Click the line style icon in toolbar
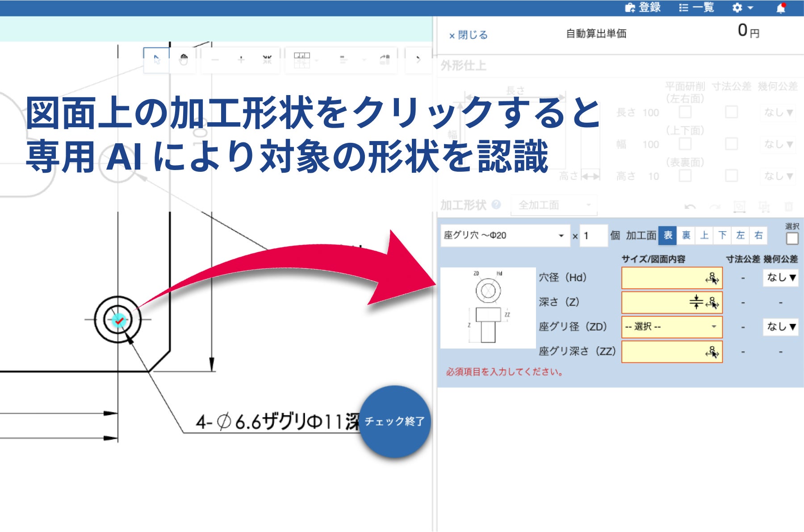 click(343, 59)
